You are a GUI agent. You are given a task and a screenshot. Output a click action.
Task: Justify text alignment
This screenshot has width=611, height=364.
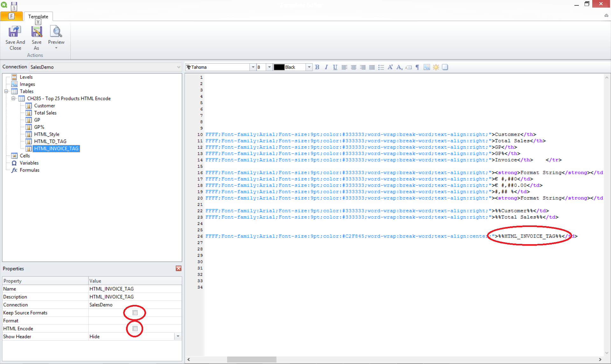tap(372, 67)
